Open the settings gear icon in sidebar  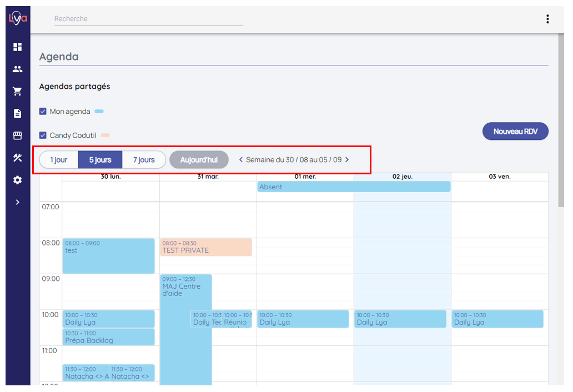[x=17, y=180]
